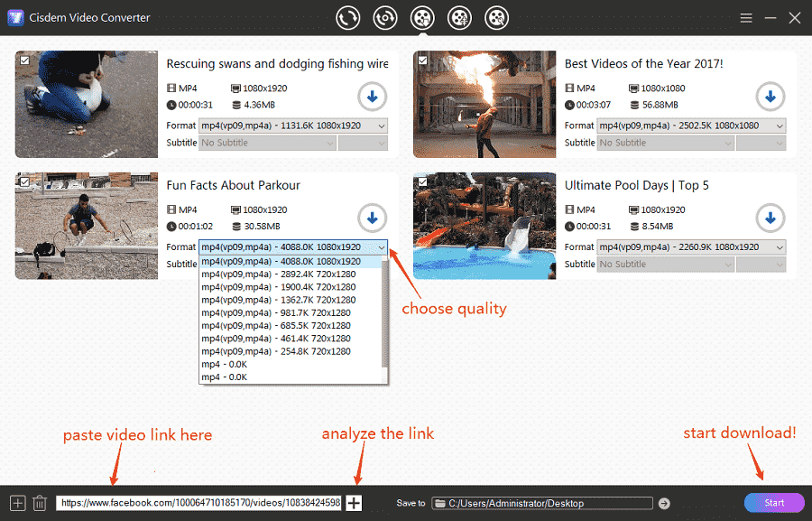Image resolution: width=812 pixels, height=521 pixels.
Task: Uncheck the Fun Facts About Parkour checkbox
Action: [24, 181]
